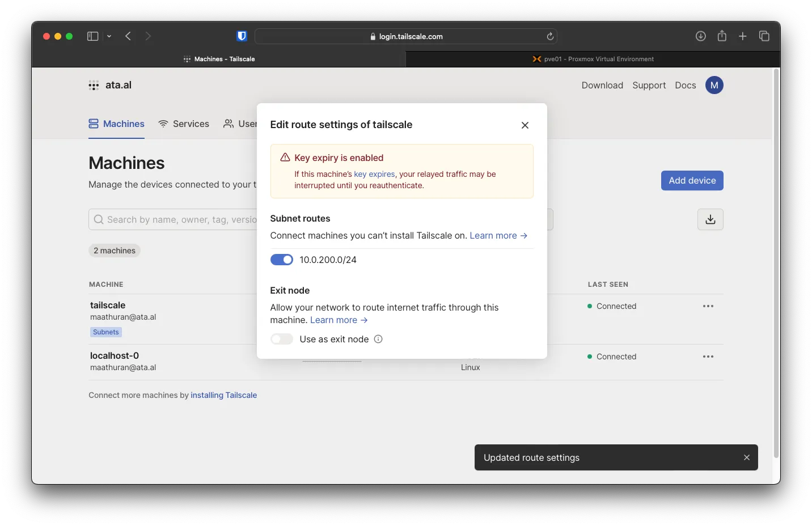Open the installing Tailscale link
Viewport: 812px width, 526px height.
[x=223, y=395]
